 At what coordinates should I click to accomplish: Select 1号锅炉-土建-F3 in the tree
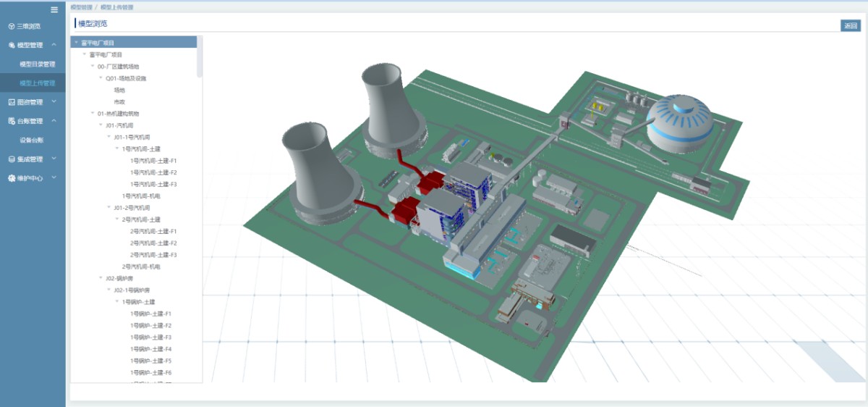tap(151, 337)
